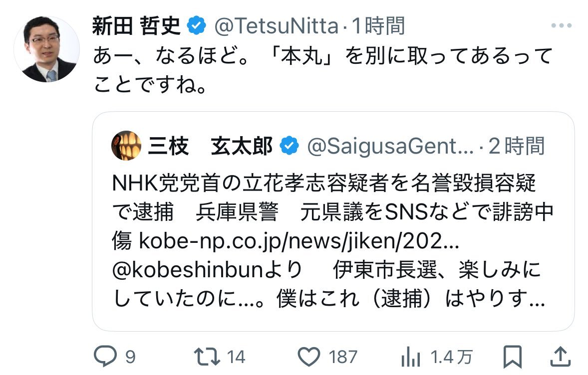Click 三枝 玄太郎's verified badge
Viewport: 588px width, 375px height.
(290, 147)
